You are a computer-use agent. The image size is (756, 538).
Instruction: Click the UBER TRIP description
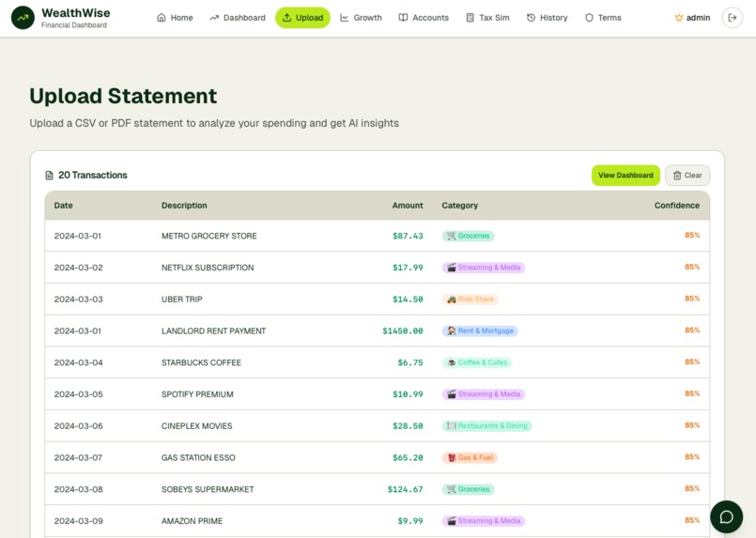182,300
